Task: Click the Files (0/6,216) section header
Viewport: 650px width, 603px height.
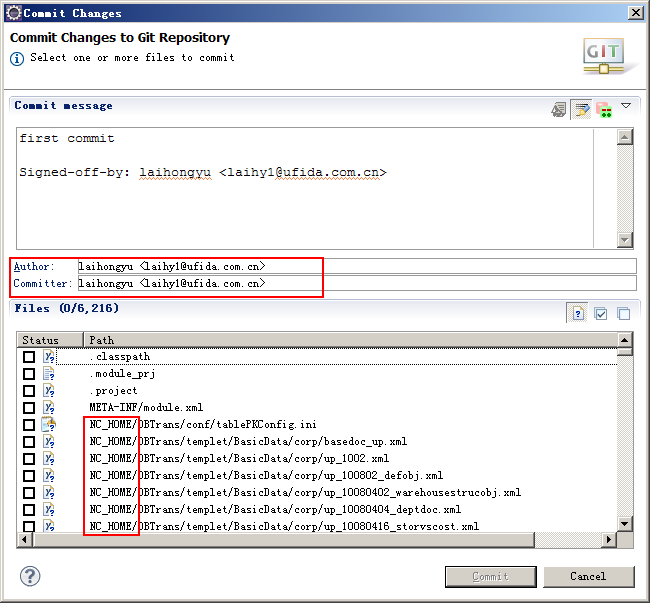Action: click(67, 308)
